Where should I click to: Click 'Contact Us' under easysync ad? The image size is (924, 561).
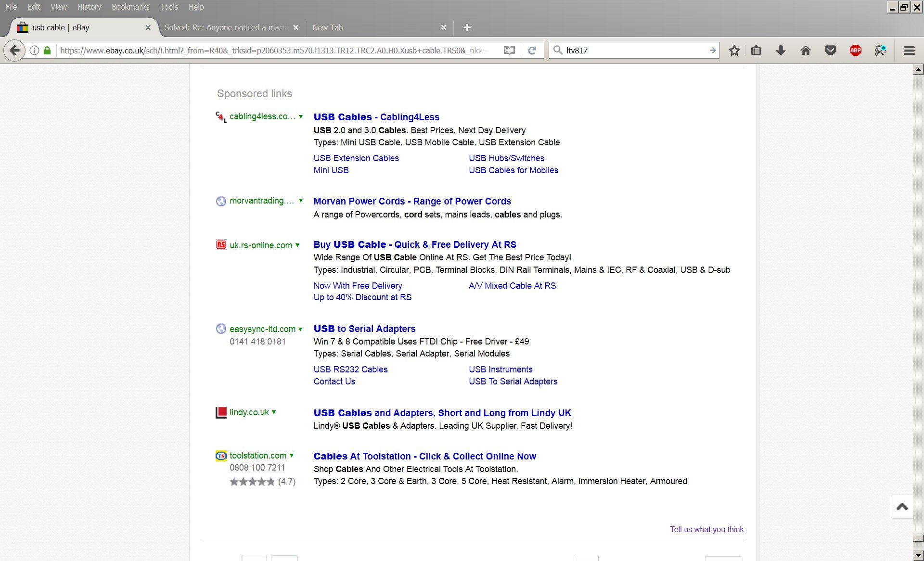tap(334, 382)
